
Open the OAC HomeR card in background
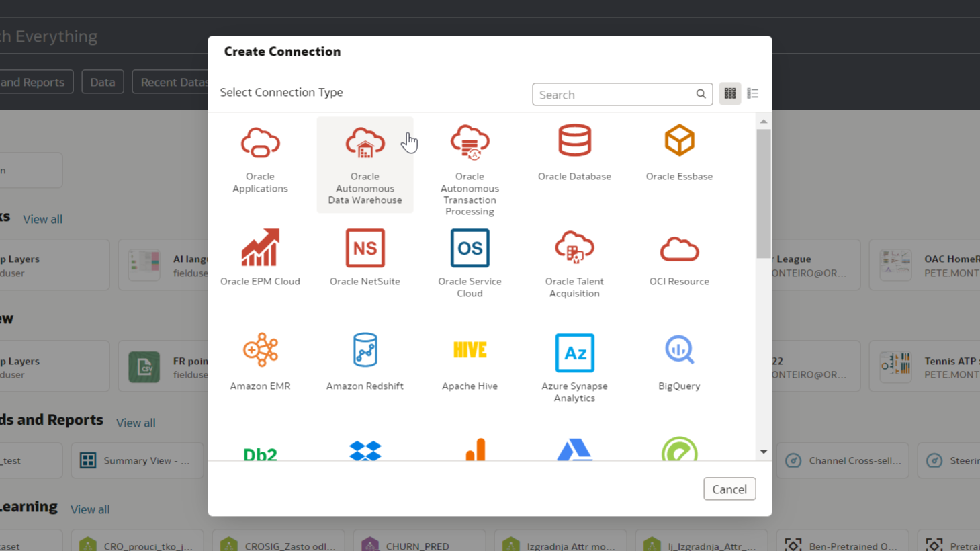924,265
